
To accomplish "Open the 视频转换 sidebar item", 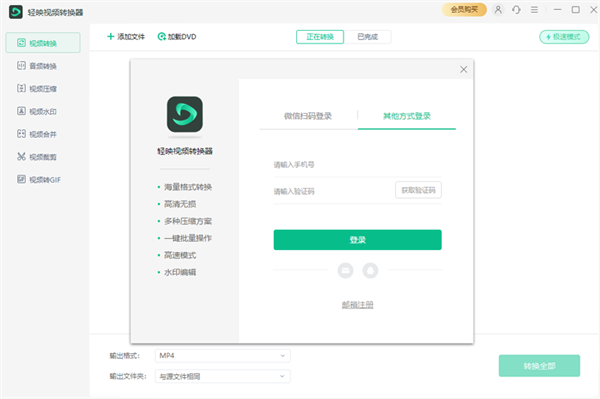I will click(x=43, y=43).
